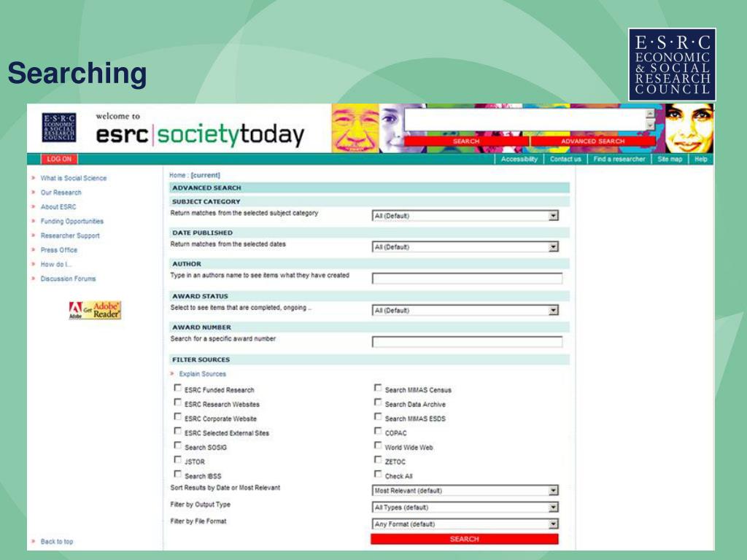Expand the Award Status dropdown
Image resolution: width=747 pixels, height=560 pixels.
click(465, 311)
